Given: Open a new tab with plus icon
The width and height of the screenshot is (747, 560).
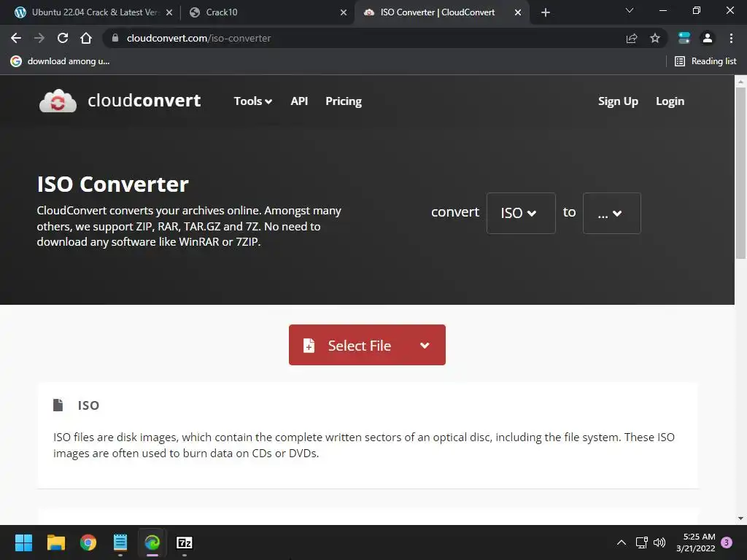Looking at the screenshot, I should tap(546, 12).
